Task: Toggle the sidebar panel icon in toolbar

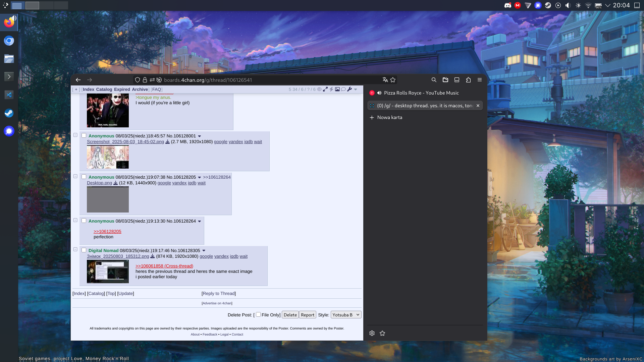Action: click(x=457, y=80)
